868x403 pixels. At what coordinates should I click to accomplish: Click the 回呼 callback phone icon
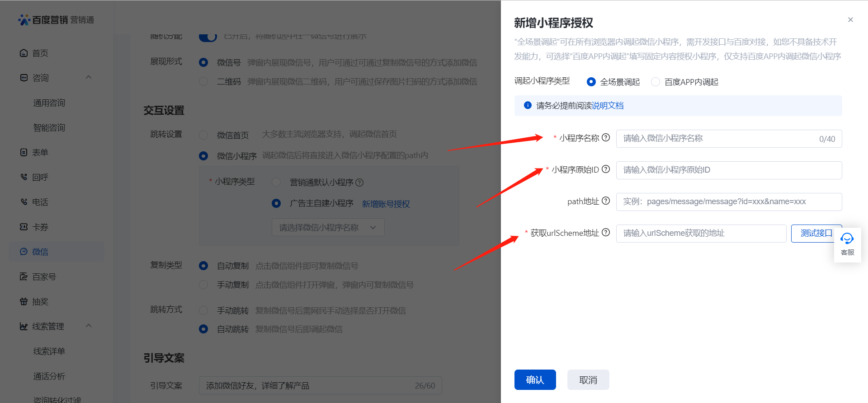pos(24,178)
